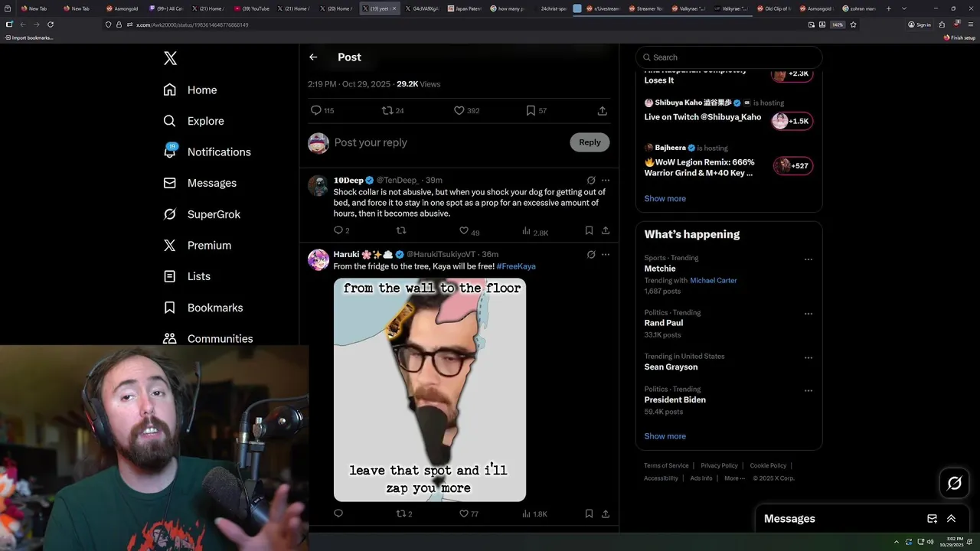Switch to the zohran browser tab
The image size is (980, 551).
click(859, 8)
